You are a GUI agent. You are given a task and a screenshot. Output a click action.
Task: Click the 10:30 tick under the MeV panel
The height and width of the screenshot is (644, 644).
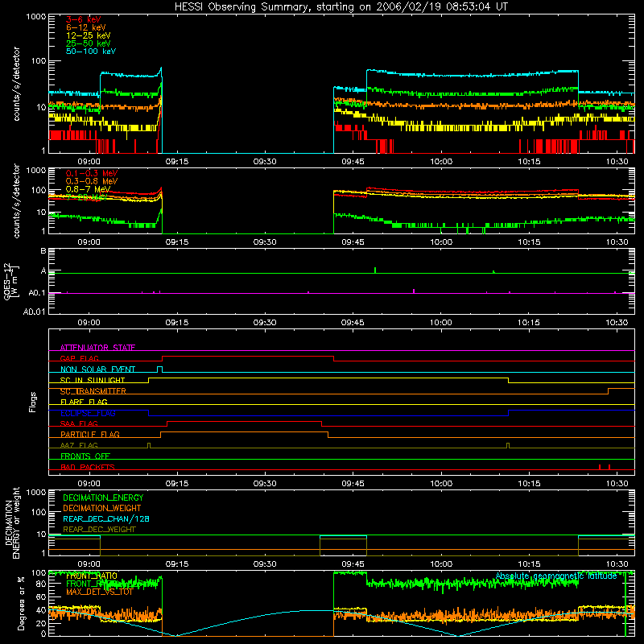pos(617,242)
